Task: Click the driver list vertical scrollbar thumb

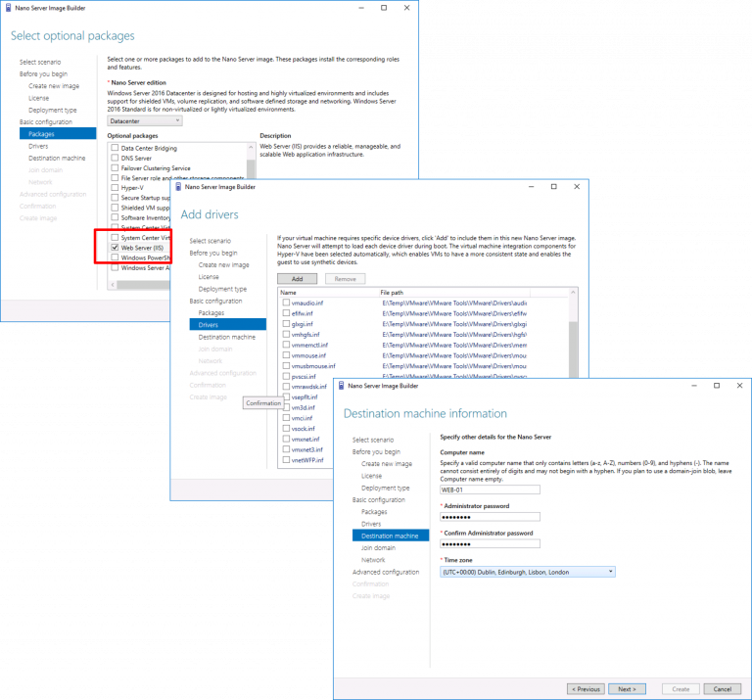Action: coord(573,350)
